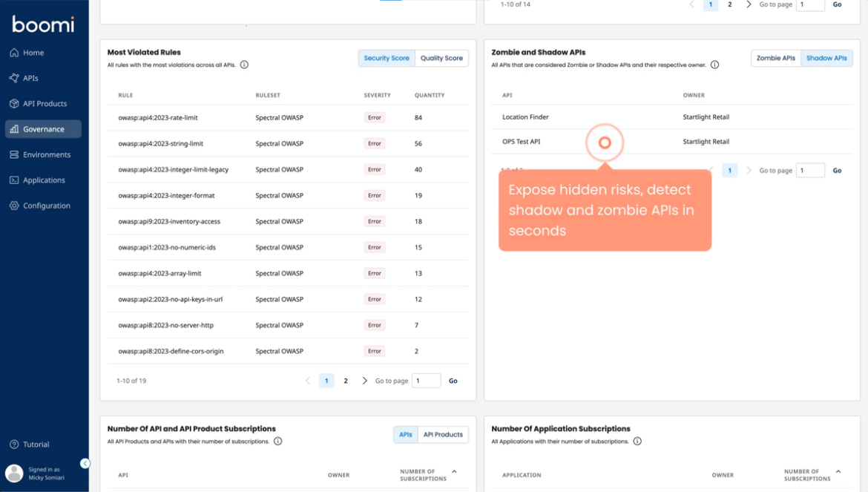The width and height of the screenshot is (868, 492).
Task: Click Error badge of rate-limit rule
Action: point(374,118)
